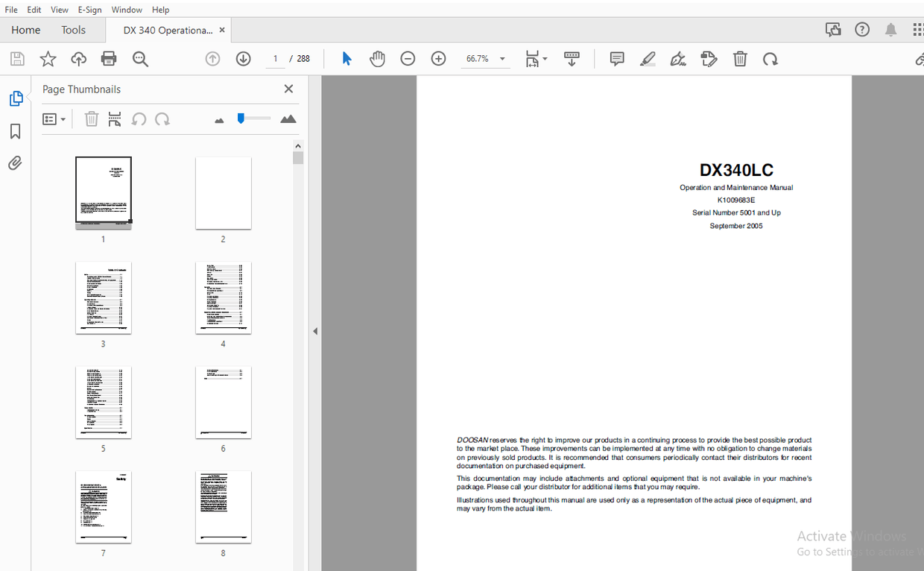
Task: Open Acrobat help with the question mark
Action: (x=862, y=29)
